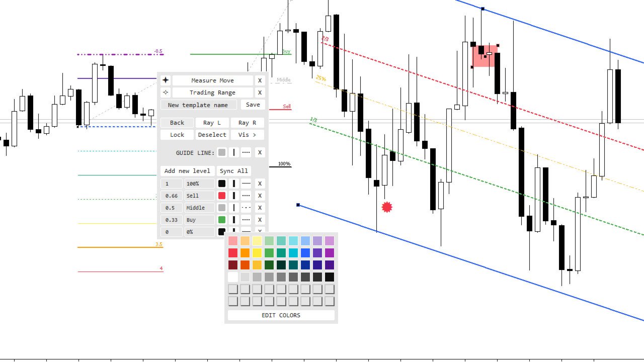
Task: Expand the Vis > submenu
Action: coord(247,135)
